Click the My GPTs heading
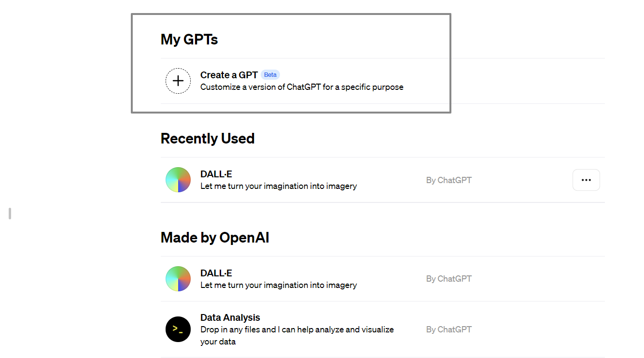 (x=189, y=39)
